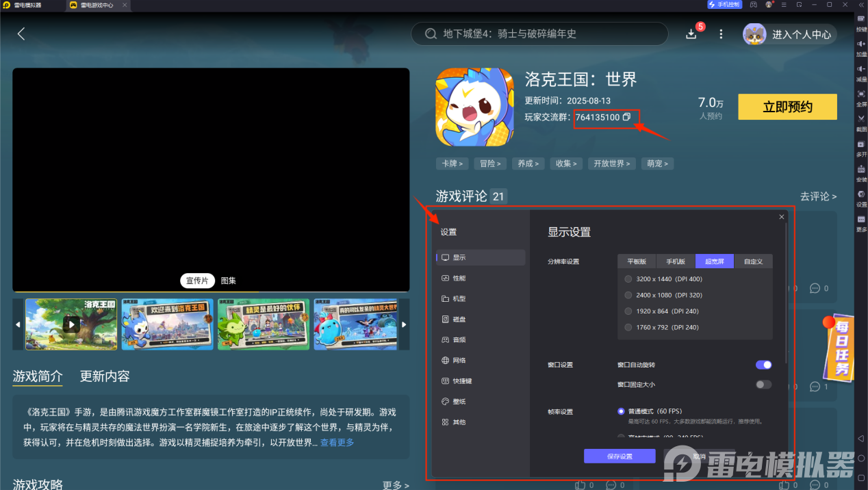Select 1760 x 792 (DPI 240) resolution
Viewport: 868px width, 490px height.
tap(628, 327)
